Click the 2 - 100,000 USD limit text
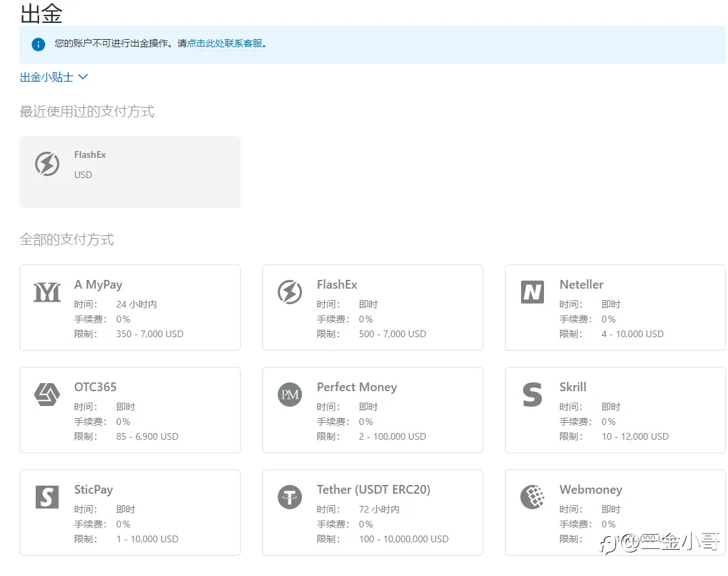728x576 pixels. [x=392, y=436]
